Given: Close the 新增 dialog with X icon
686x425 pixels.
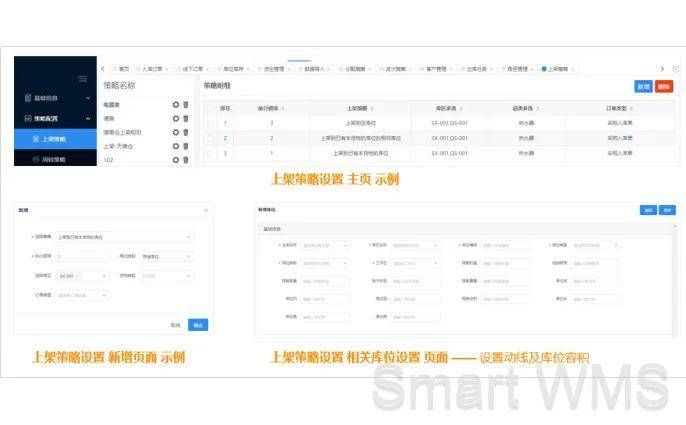Looking at the screenshot, I should 206,211.
